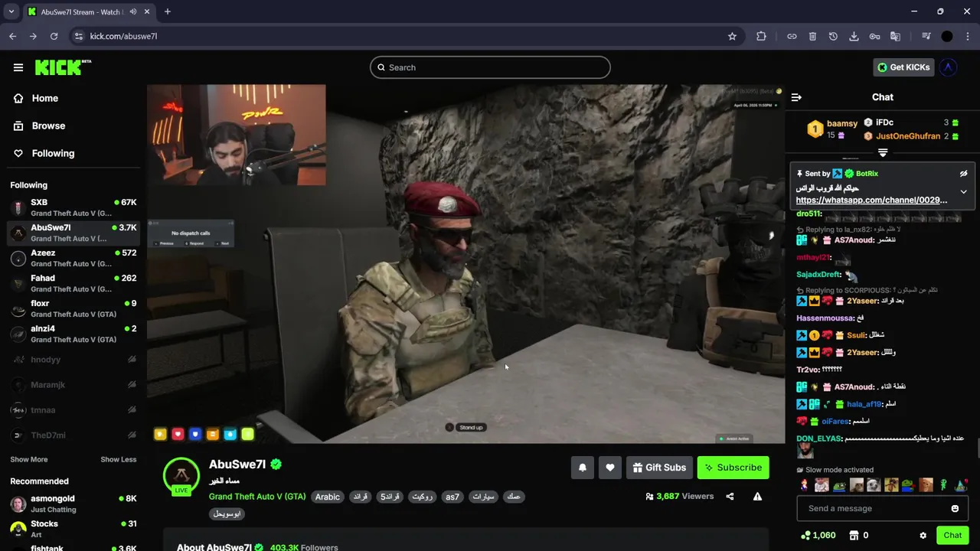The height and width of the screenshot is (551, 980).
Task: Open the emoji picker in message box
Action: [x=955, y=508]
